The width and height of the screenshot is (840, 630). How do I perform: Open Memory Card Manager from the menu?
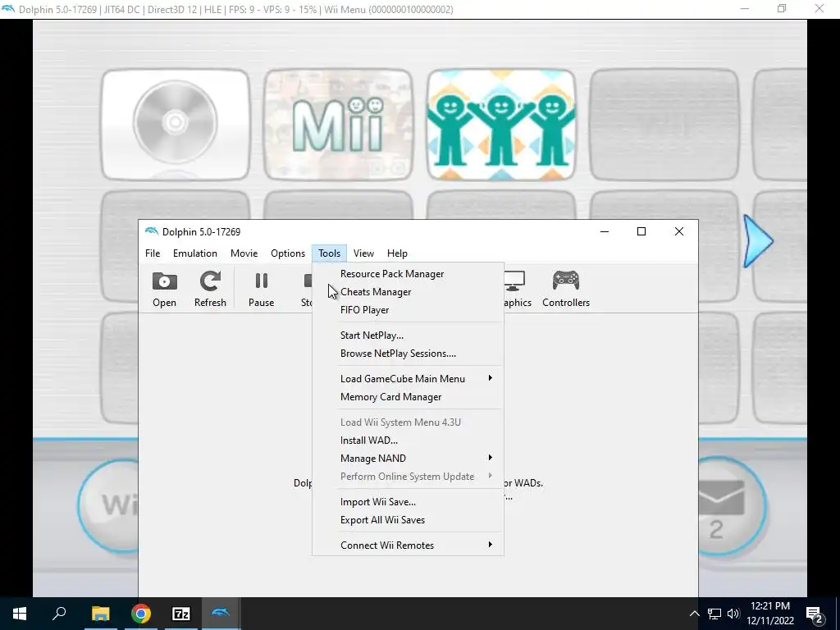[408, 397]
